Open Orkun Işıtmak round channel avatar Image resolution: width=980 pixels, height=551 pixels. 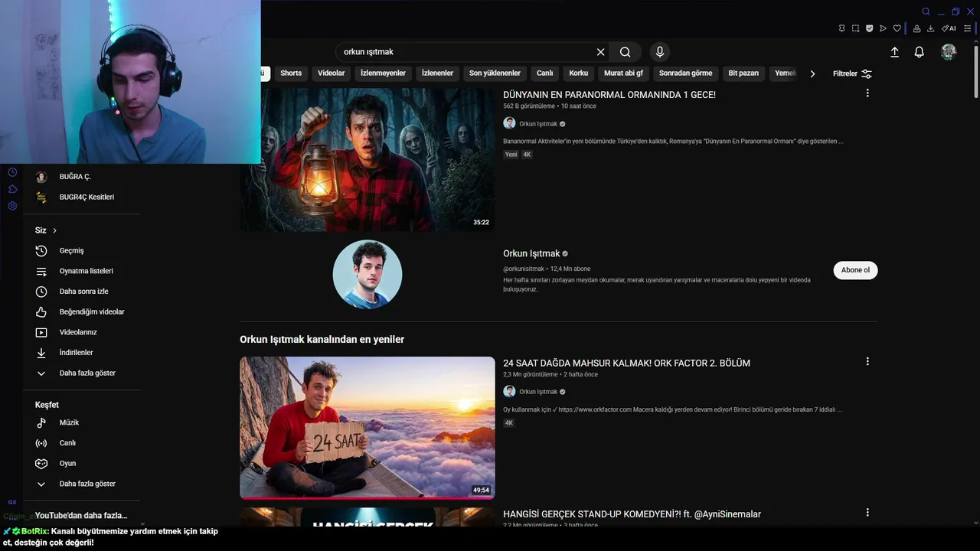pyautogui.click(x=367, y=274)
